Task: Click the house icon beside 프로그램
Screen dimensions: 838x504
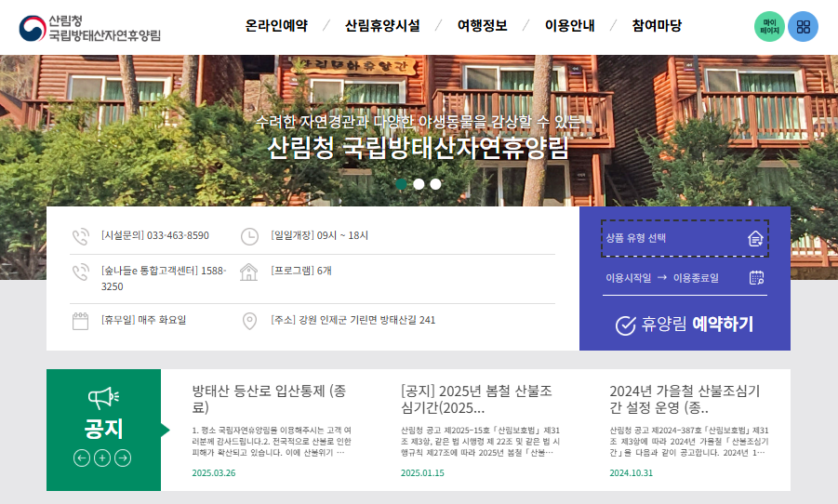Action: click(x=249, y=272)
